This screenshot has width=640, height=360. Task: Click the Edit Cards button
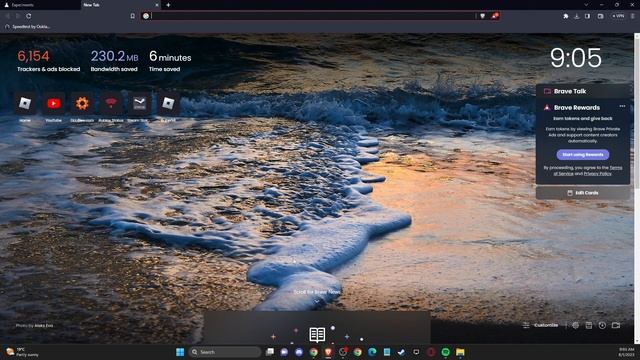[583, 193]
